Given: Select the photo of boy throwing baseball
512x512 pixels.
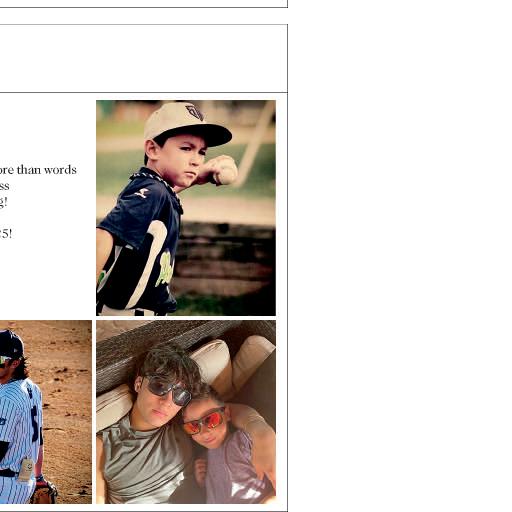Looking at the screenshot, I should [186, 208].
